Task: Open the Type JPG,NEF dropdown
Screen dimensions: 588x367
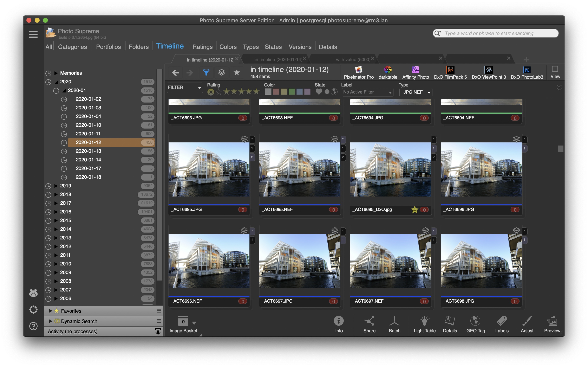Action: coord(416,92)
